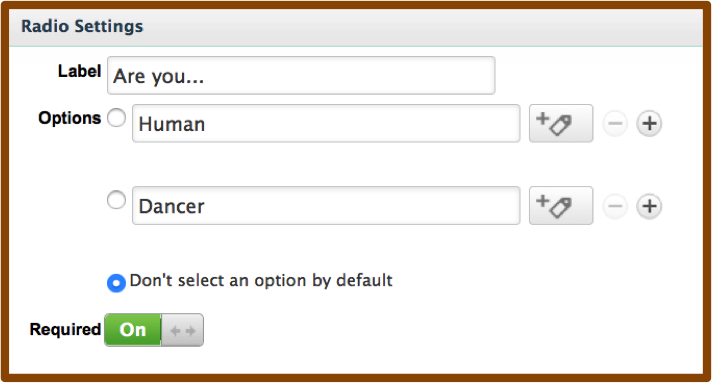Image resolution: width=712 pixels, height=383 pixels.
Task: Focus the Dancer option text field
Action: point(326,205)
